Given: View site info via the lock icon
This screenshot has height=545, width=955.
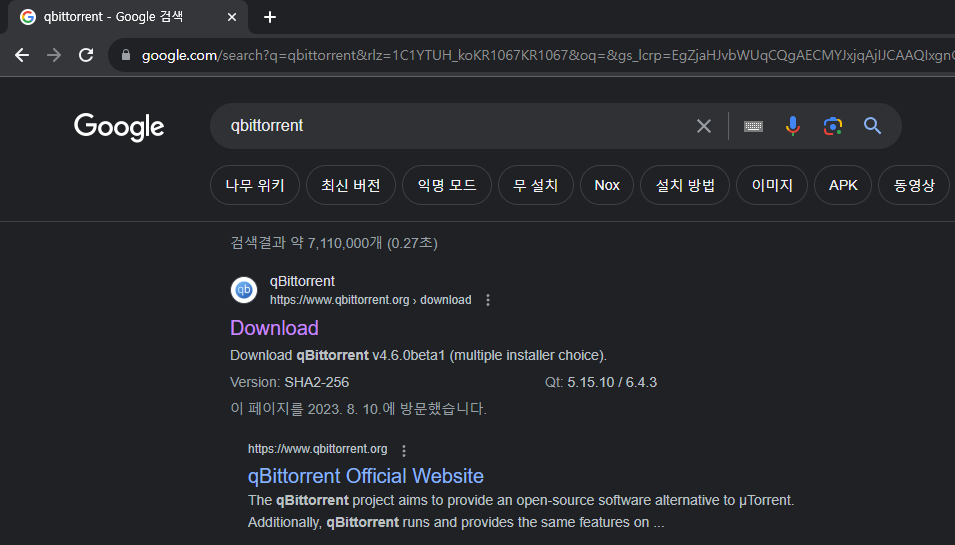Looking at the screenshot, I should click(x=126, y=55).
